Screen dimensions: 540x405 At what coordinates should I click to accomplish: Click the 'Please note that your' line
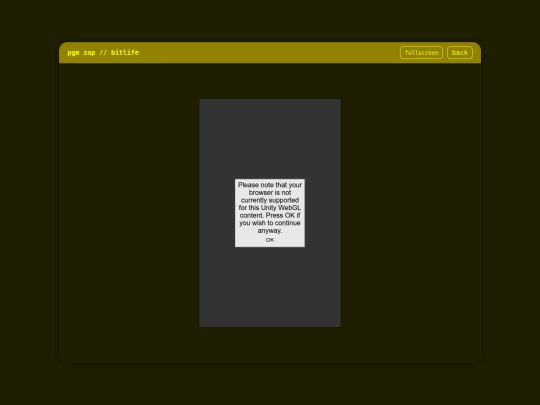pos(270,185)
